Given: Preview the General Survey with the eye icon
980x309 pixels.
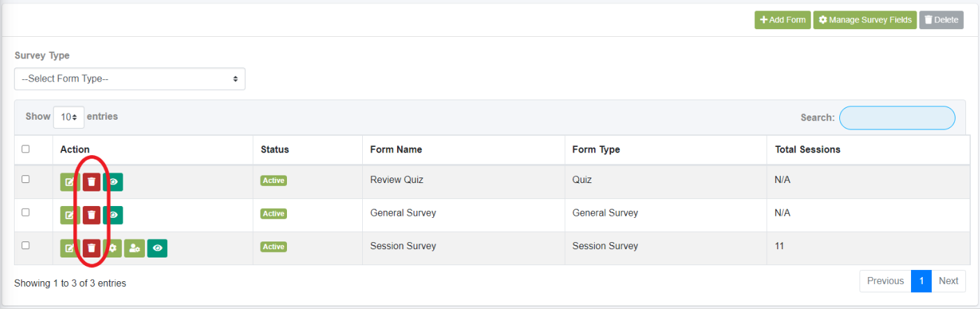Looking at the screenshot, I should tap(113, 215).
